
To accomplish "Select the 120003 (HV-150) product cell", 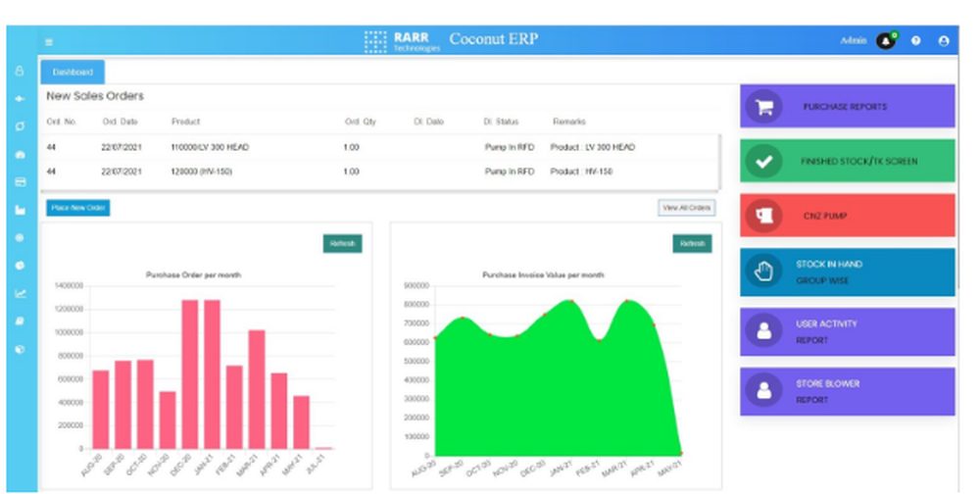I will [201, 172].
